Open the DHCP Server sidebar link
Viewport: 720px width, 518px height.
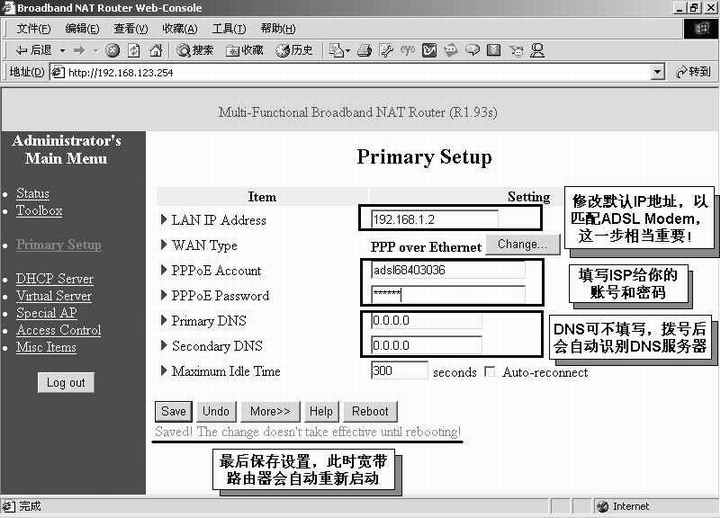tap(55, 279)
